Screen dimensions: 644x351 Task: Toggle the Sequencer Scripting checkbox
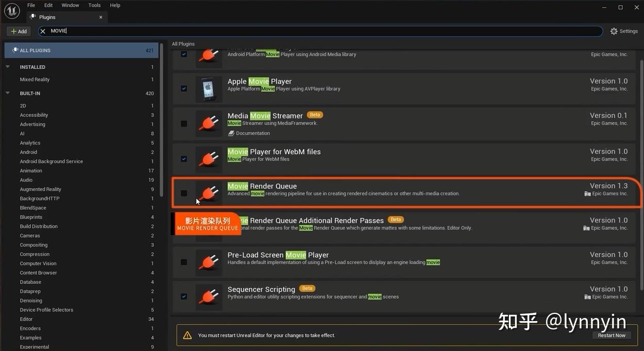[x=184, y=296]
